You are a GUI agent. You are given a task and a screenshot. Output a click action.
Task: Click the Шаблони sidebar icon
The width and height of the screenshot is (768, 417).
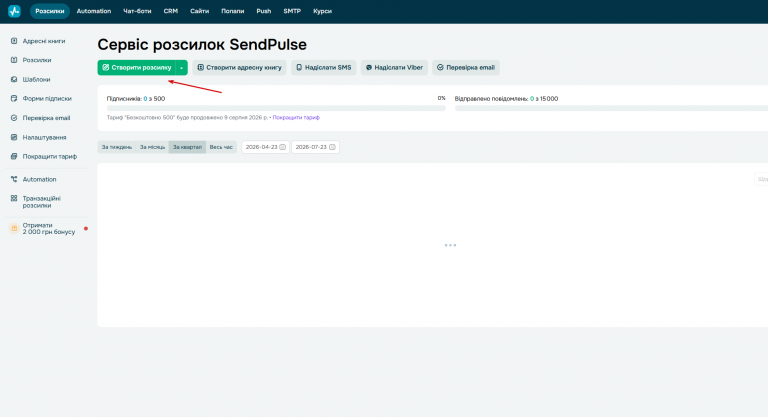click(14, 79)
